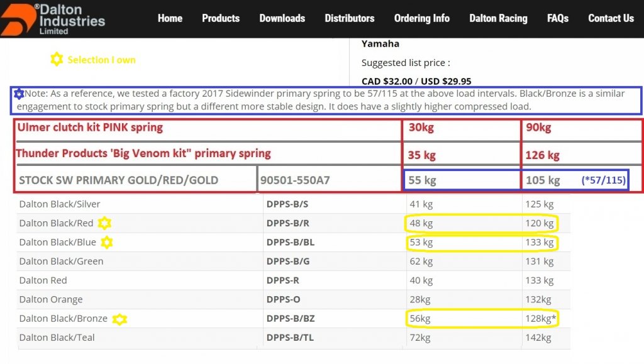Click the Dalton Black/Silver row name
This screenshot has width=644, height=364.
coord(60,204)
